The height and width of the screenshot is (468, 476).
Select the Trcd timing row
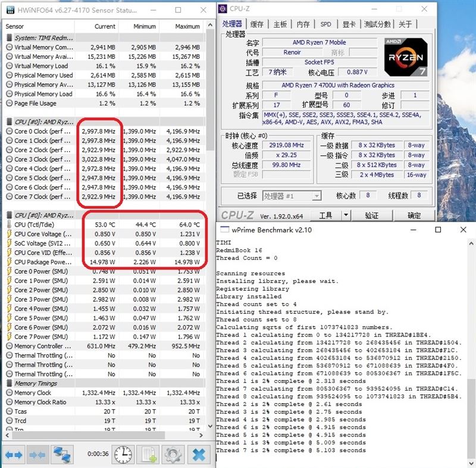(104, 420)
